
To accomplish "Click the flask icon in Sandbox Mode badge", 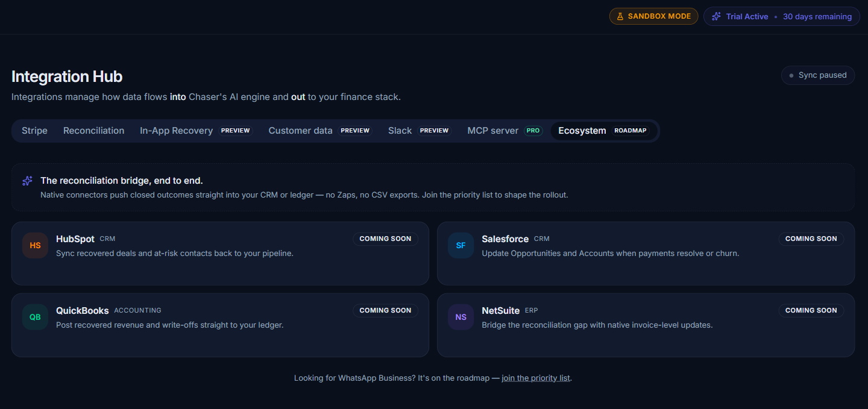I will (x=620, y=16).
